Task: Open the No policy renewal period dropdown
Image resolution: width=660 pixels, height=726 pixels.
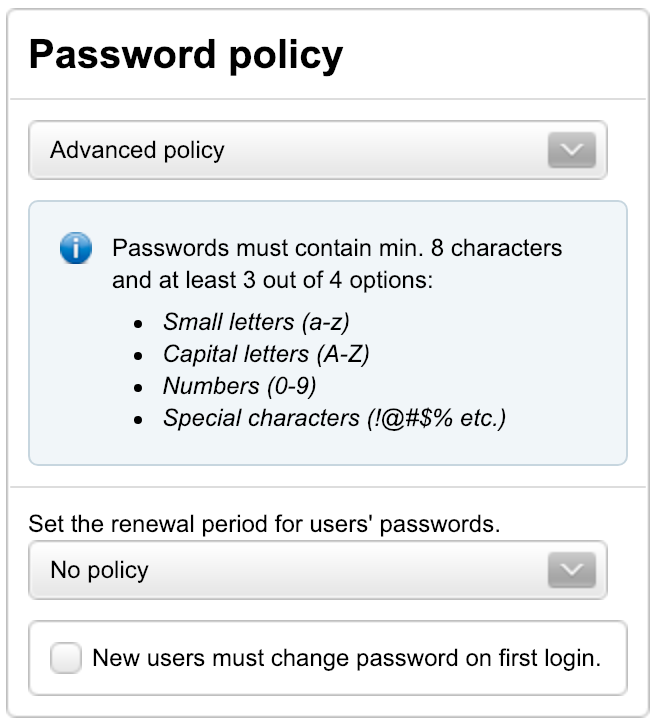Action: tap(300, 571)
